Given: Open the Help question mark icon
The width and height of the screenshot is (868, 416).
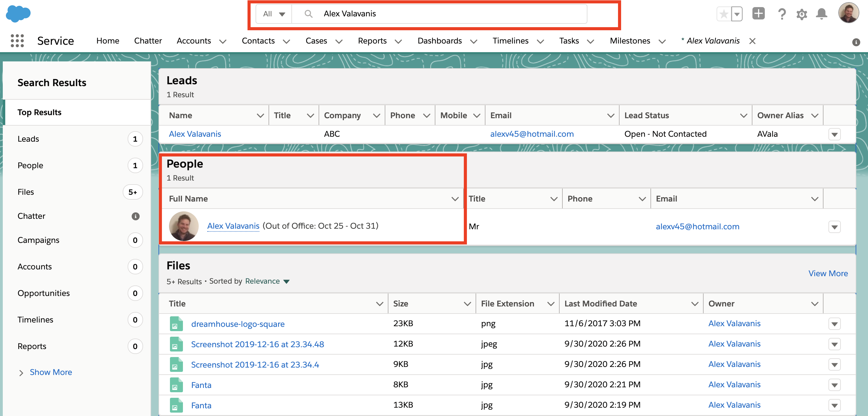Looking at the screenshot, I should pos(782,14).
